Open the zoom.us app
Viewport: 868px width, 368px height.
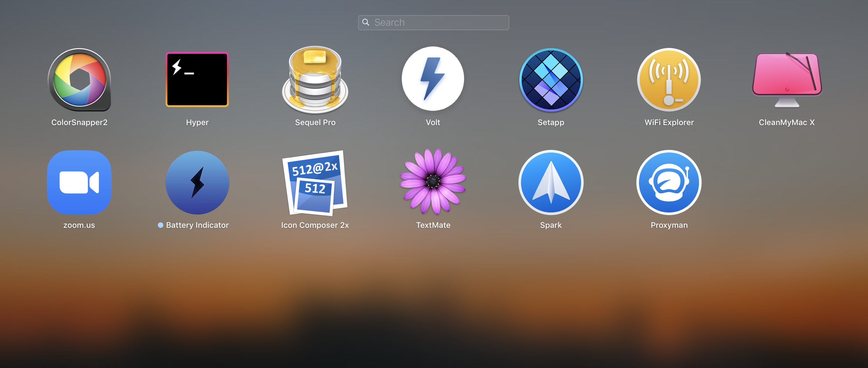79,182
